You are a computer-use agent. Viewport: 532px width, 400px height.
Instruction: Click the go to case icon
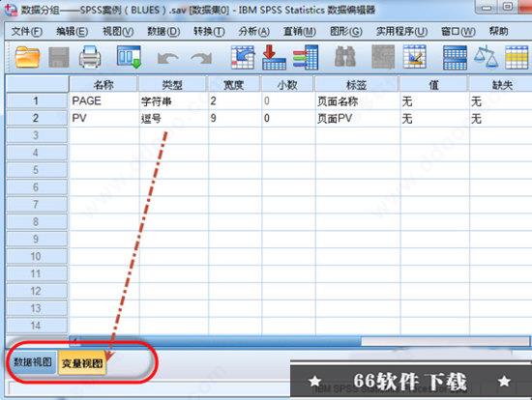[242, 57]
